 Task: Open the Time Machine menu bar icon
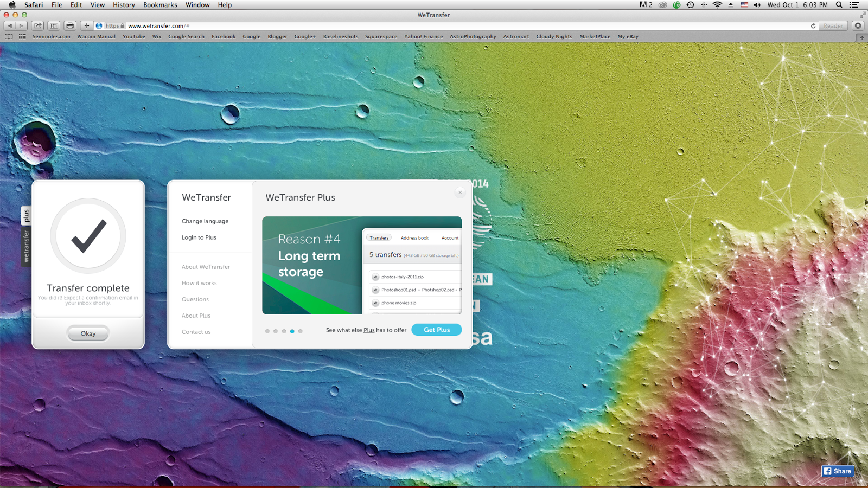[x=690, y=5]
